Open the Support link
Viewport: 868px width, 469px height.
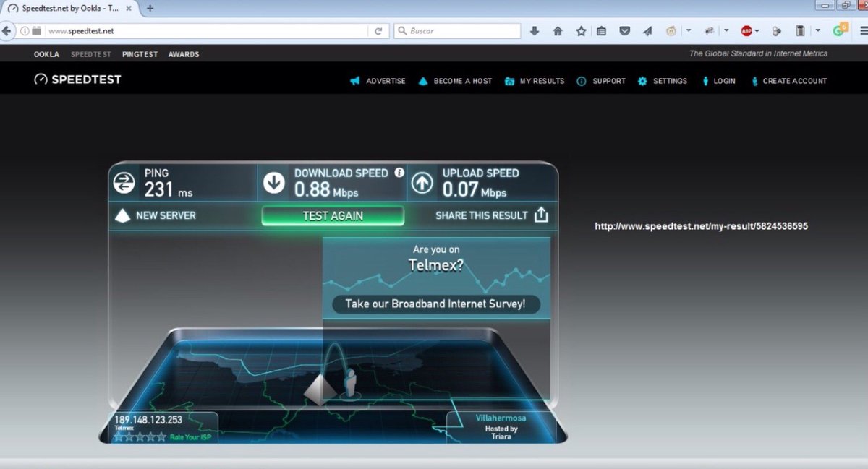pos(609,81)
